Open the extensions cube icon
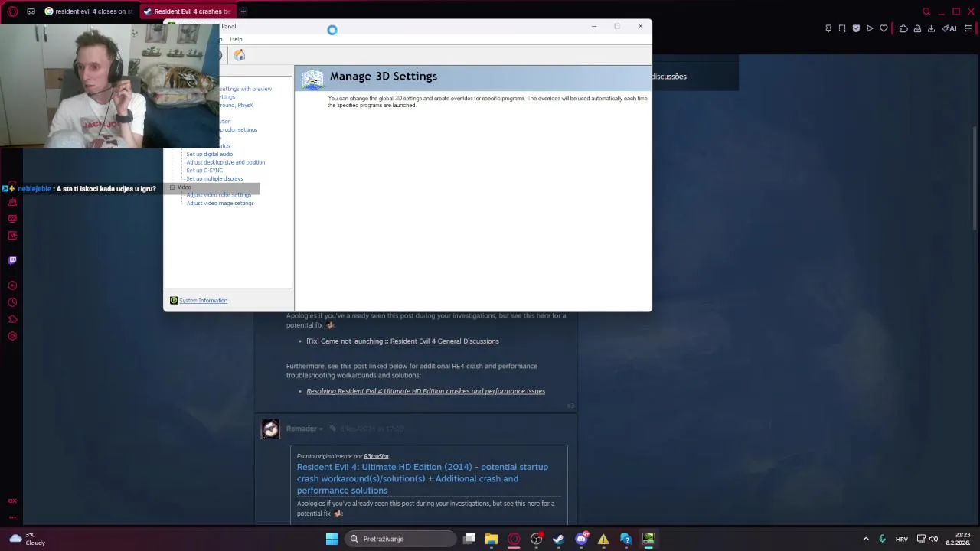The height and width of the screenshot is (551, 980). pos(903,28)
